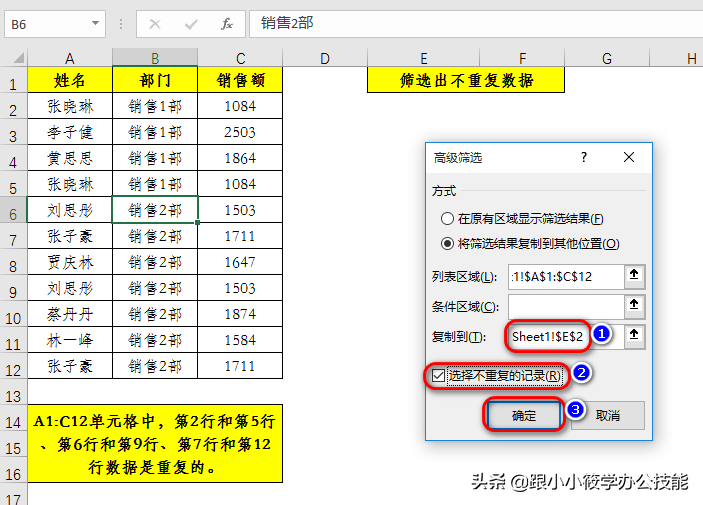Close the Advanced Filter dialog
703x505 pixels.
click(x=629, y=157)
